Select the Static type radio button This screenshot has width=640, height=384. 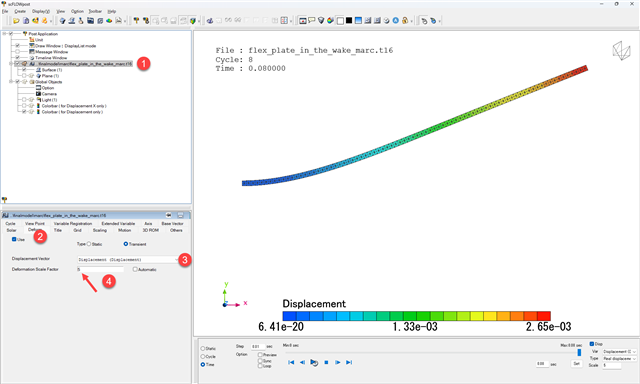pos(89,244)
